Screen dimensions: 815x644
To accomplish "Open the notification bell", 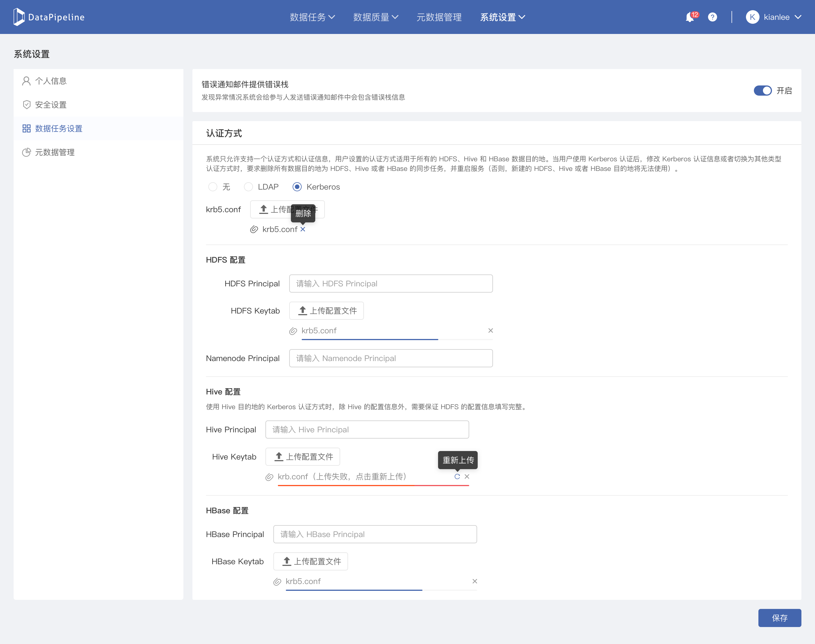I will [690, 17].
